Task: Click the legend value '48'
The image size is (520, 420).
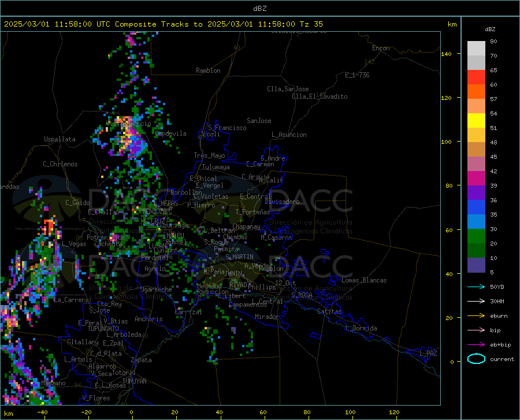Action: tap(493, 142)
